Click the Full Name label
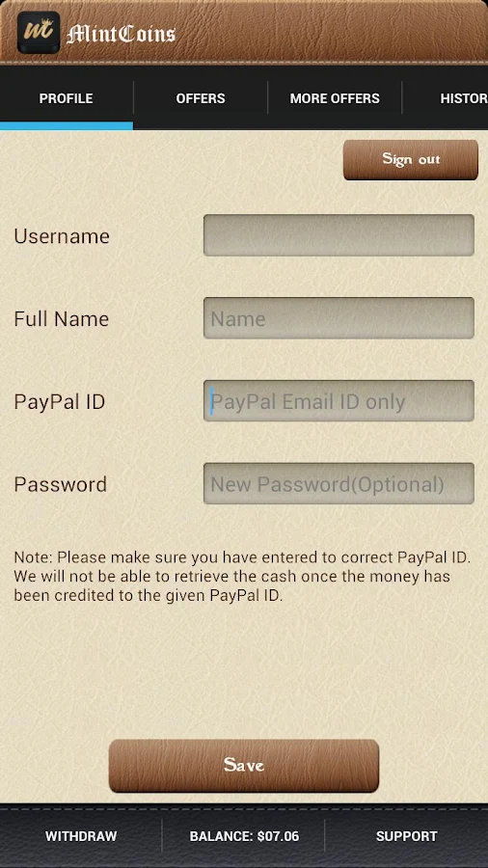The image size is (488, 868). pos(62,319)
